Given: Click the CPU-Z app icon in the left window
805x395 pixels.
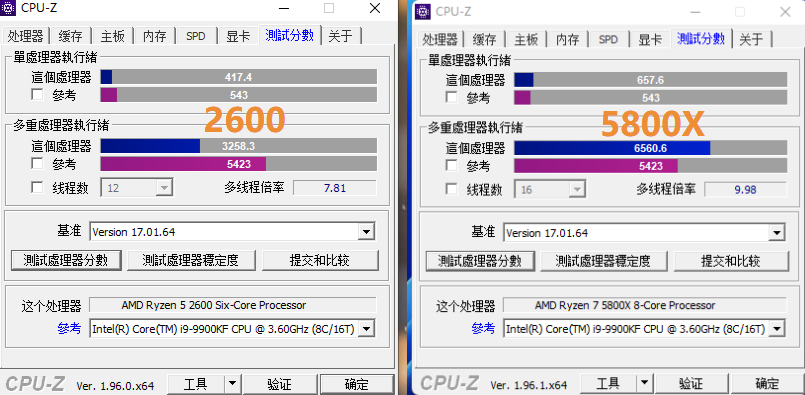Looking at the screenshot, I should [x=9, y=9].
